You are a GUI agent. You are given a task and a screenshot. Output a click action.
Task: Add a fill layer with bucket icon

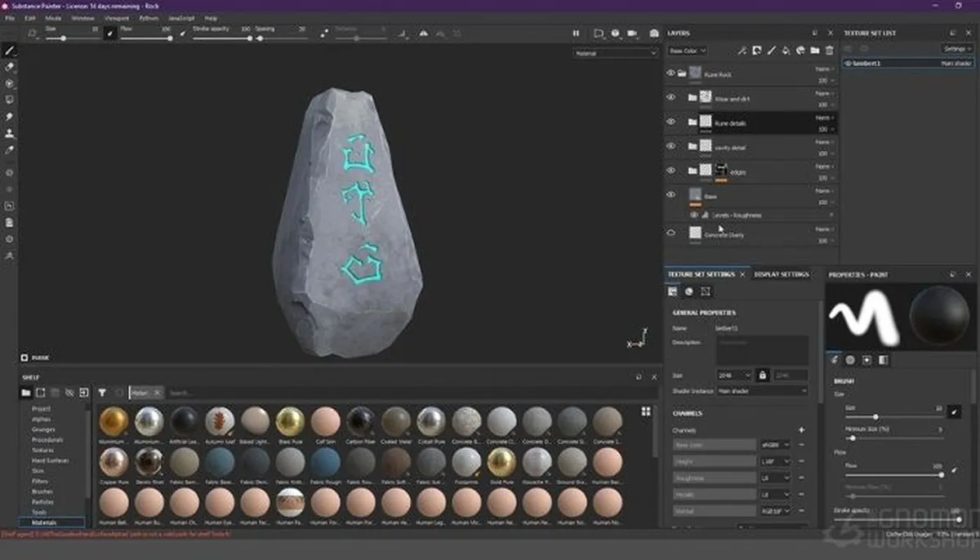point(786,51)
